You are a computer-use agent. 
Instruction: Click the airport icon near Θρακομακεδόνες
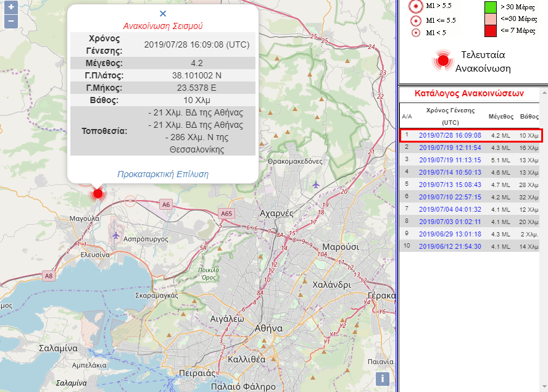click(317, 184)
